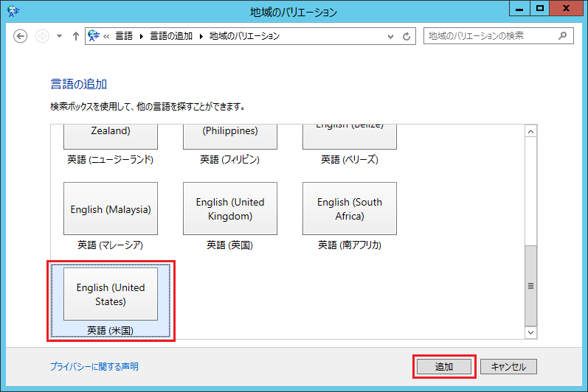
Task: Select the English (South Africa) tile
Action: click(350, 209)
